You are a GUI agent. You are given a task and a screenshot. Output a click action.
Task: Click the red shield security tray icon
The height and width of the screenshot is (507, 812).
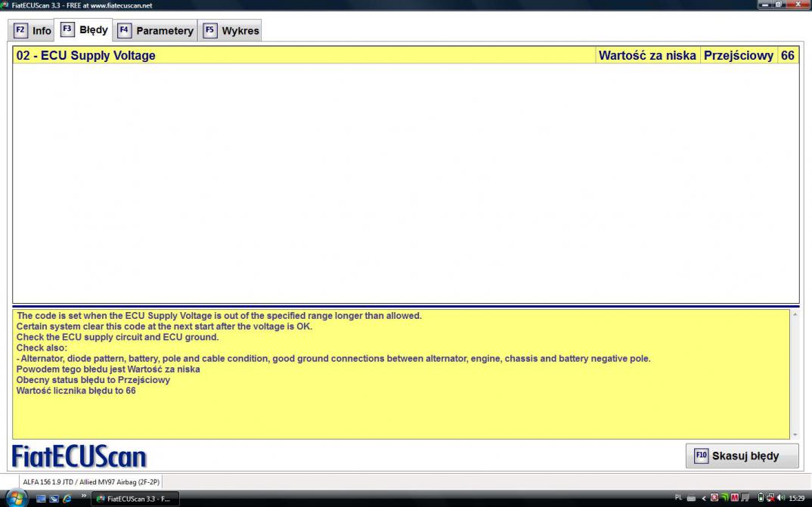pos(714,498)
